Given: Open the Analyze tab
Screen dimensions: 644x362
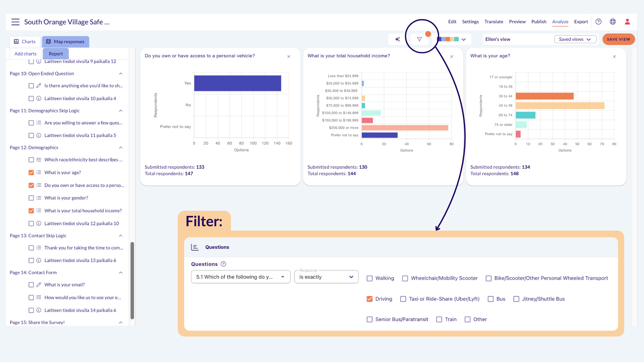Looking at the screenshot, I should (560, 22).
